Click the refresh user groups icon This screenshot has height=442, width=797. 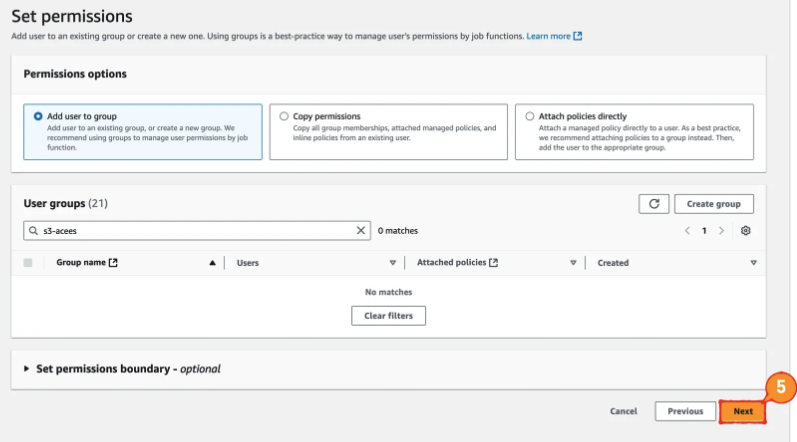[654, 204]
